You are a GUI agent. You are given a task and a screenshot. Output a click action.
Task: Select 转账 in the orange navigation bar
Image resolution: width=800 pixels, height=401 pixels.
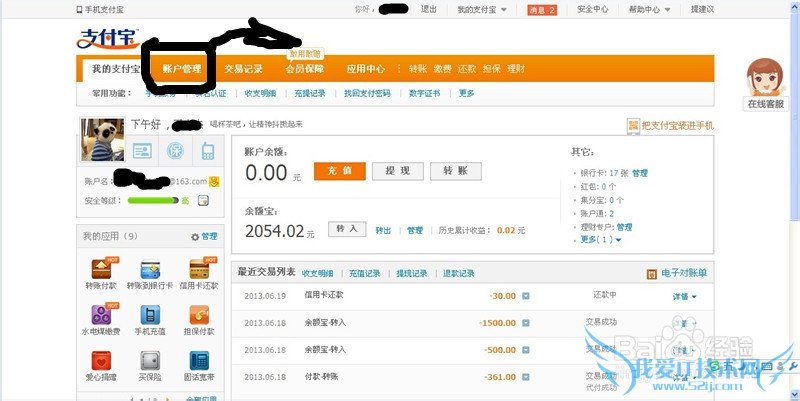click(x=417, y=69)
